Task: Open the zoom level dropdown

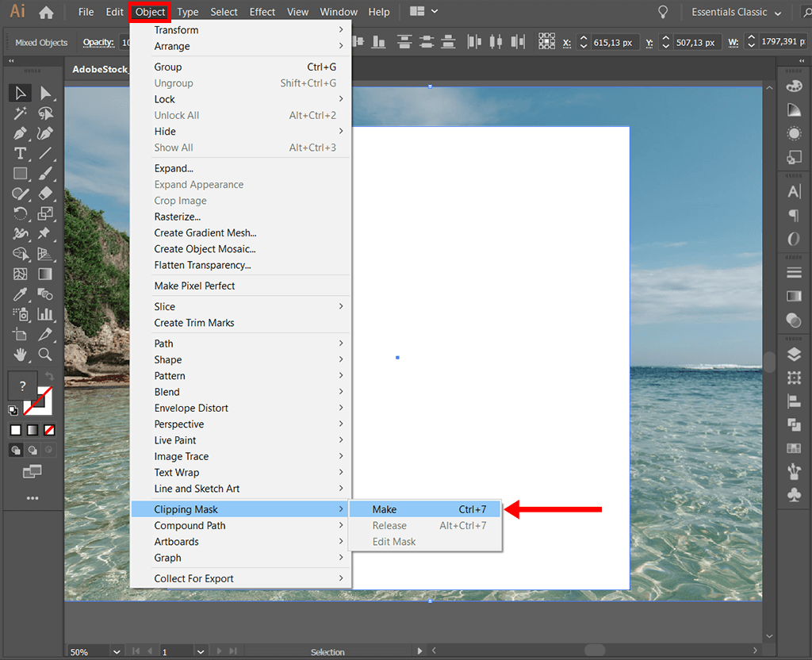Action: coord(117,652)
